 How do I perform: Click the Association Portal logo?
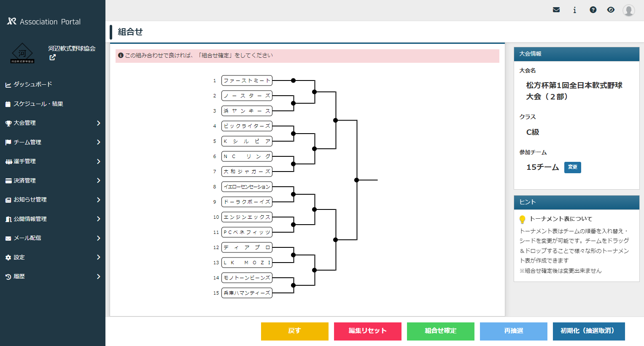click(44, 21)
